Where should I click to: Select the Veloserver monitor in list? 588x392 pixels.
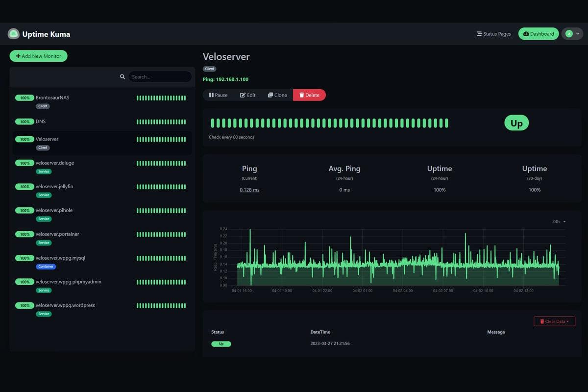point(102,143)
